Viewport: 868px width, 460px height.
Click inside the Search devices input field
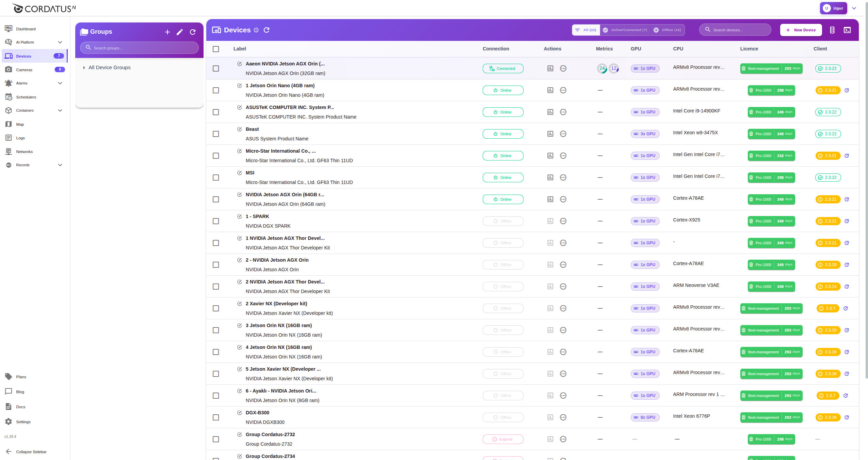click(735, 30)
